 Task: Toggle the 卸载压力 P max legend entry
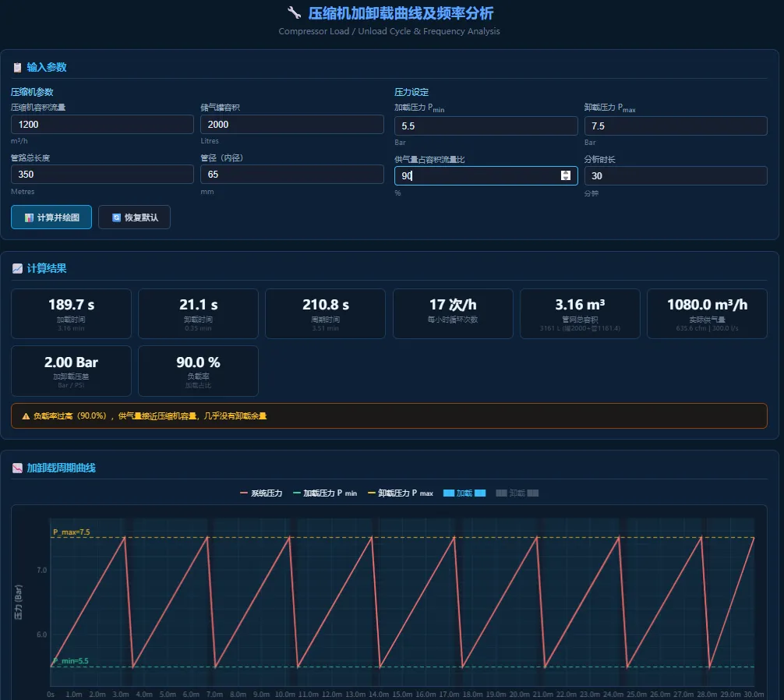401,493
